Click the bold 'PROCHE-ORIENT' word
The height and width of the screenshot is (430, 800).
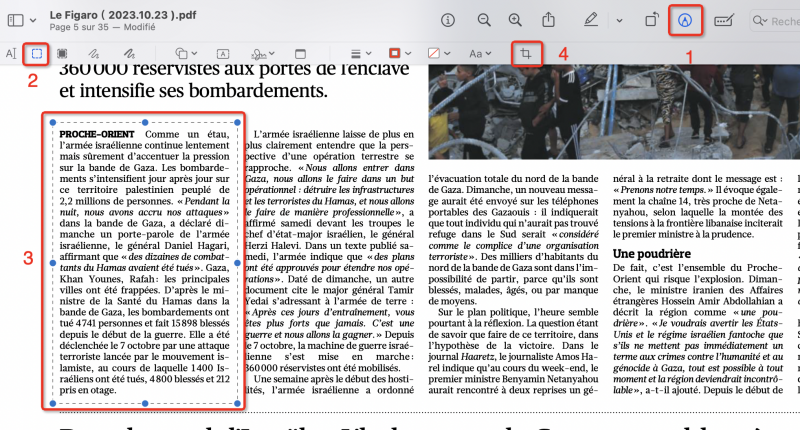(x=97, y=134)
